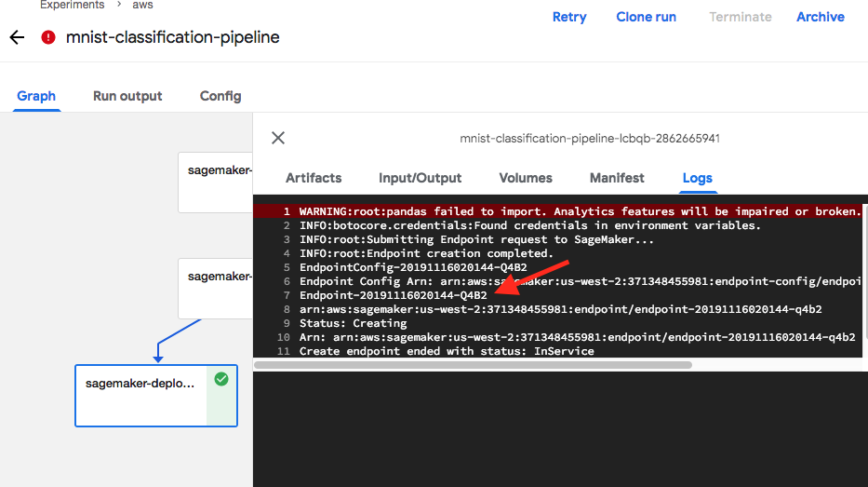The height and width of the screenshot is (487, 868).
Task: Archive this pipeline run
Action: coord(820,17)
